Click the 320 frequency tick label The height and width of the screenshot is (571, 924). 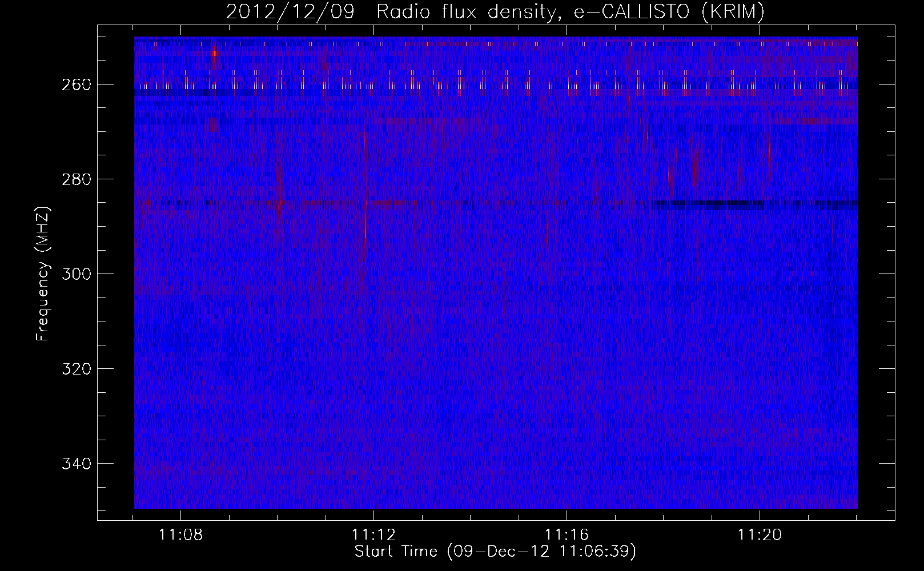76,369
